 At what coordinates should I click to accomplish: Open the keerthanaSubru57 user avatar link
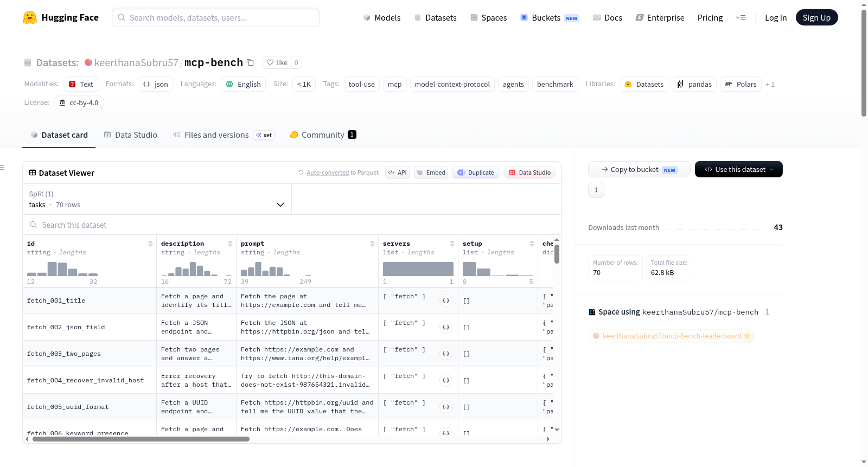click(x=88, y=62)
